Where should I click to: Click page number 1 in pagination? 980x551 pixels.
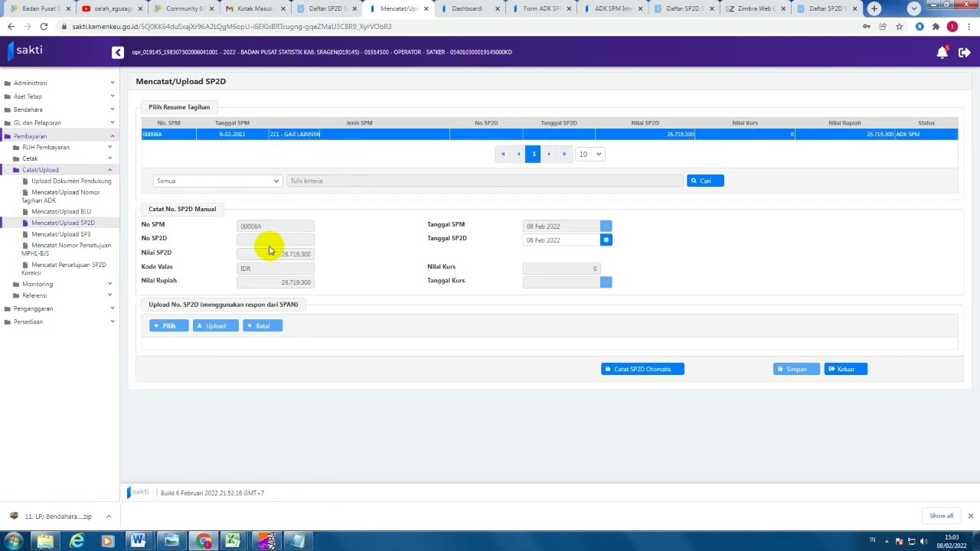click(534, 154)
